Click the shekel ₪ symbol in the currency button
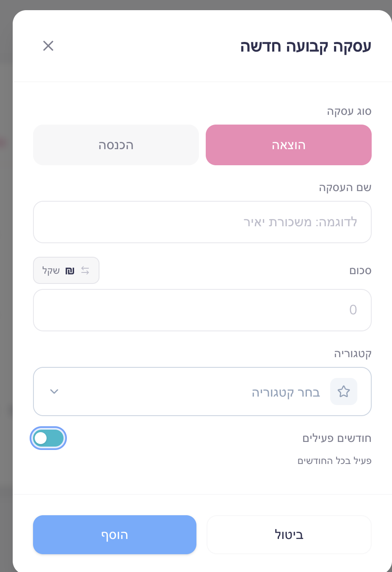 pos(70,270)
